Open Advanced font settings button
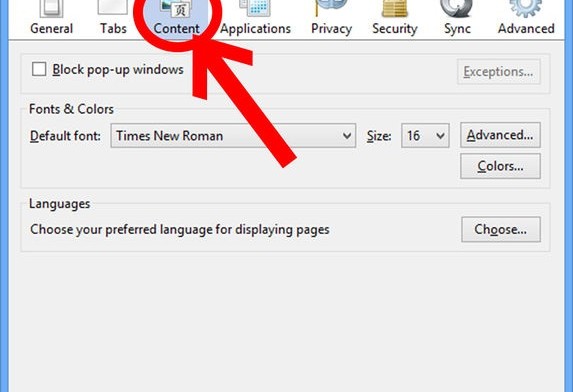Screen dimensions: 573x392 (500, 135)
